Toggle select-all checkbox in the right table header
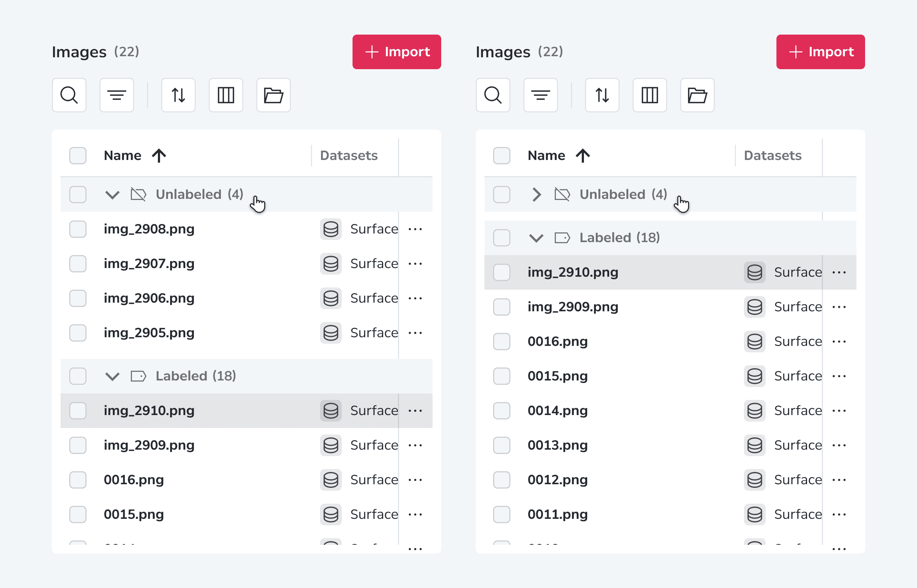The height and width of the screenshot is (588, 917). pyautogui.click(x=502, y=156)
